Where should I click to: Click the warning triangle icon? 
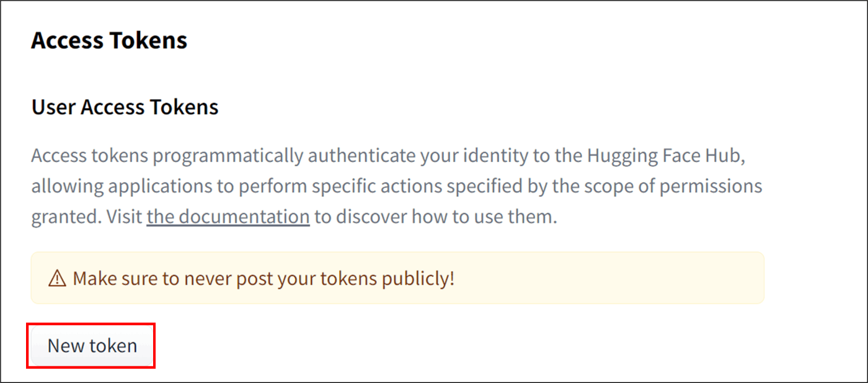pyautogui.click(x=57, y=279)
